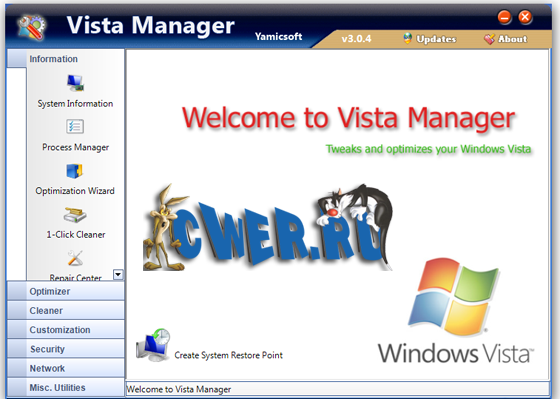The height and width of the screenshot is (399, 560).
Task: Open the About link
Action: 512,39
